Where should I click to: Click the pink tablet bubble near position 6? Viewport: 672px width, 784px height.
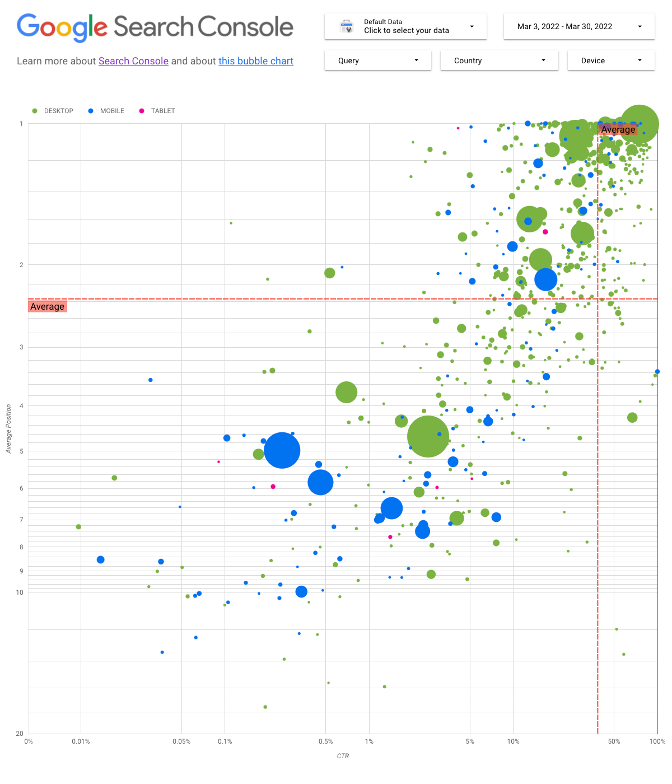[x=273, y=487]
